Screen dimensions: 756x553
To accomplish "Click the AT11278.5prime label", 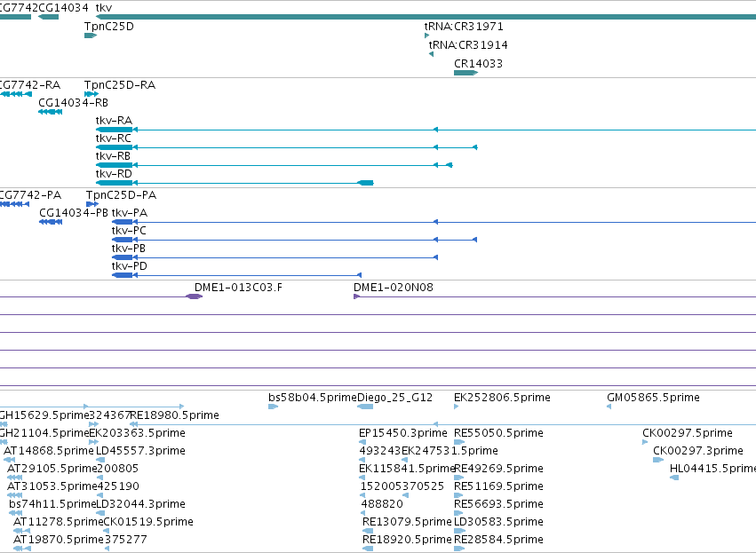I will 59,522.
